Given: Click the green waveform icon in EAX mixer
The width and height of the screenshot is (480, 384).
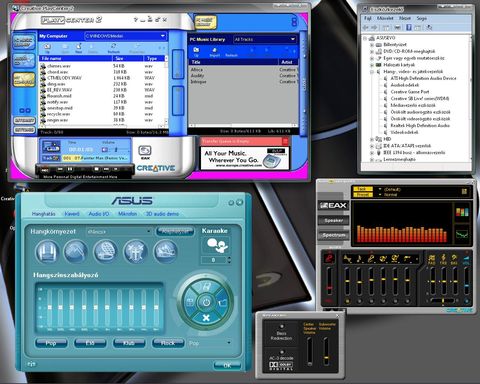Looking at the screenshot, I should tap(462, 234).
